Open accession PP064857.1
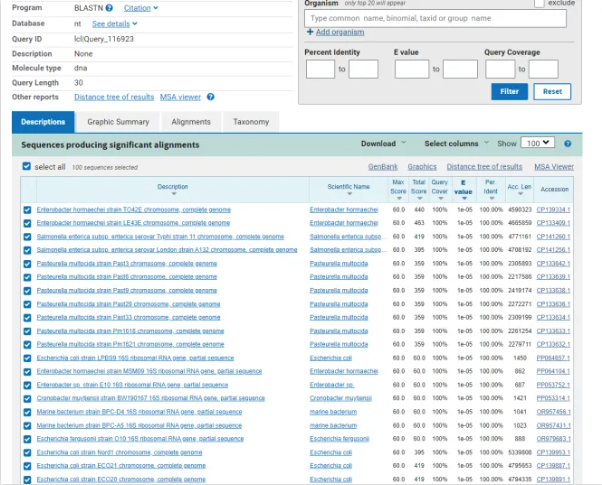 [x=553, y=358]
